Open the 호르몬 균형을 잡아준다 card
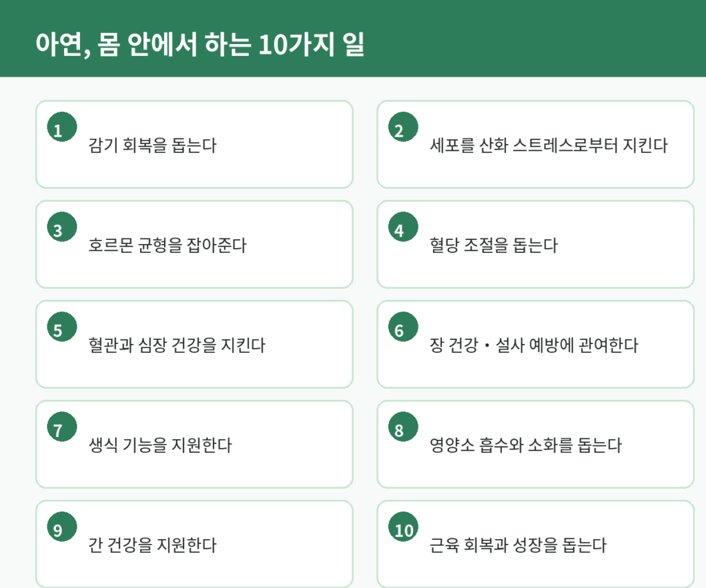 194,244
